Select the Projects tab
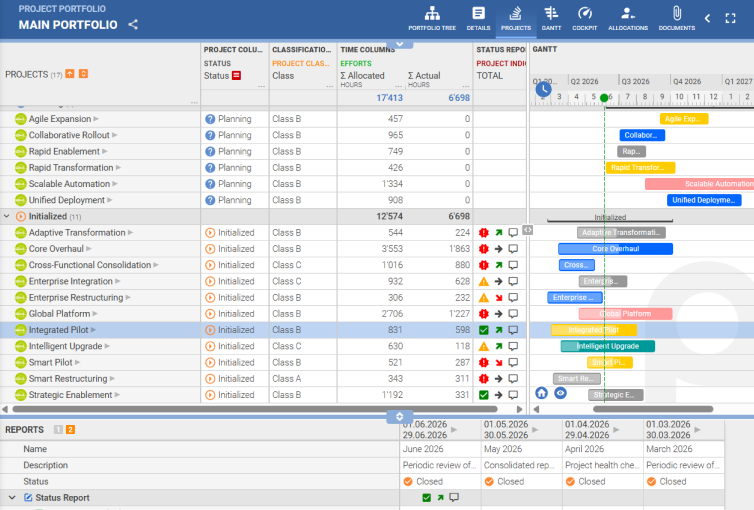The height and width of the screenshot is (510, 754). (x=515, y=19)
